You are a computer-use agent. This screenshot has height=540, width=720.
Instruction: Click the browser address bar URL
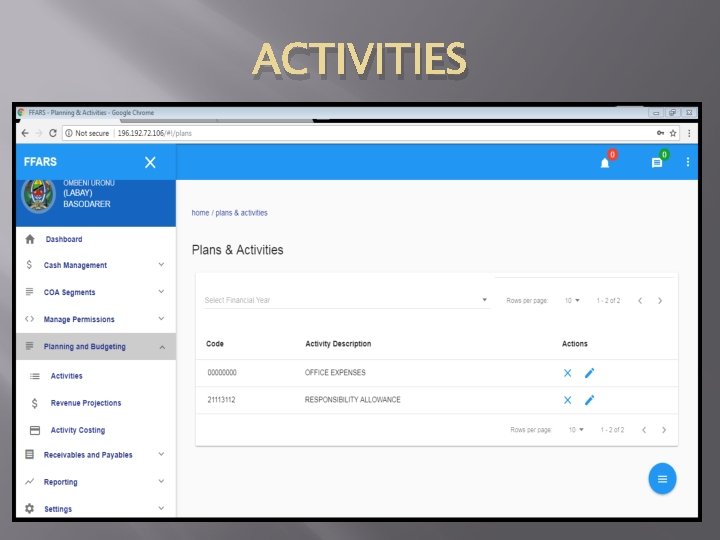click(x=154, y=133)
